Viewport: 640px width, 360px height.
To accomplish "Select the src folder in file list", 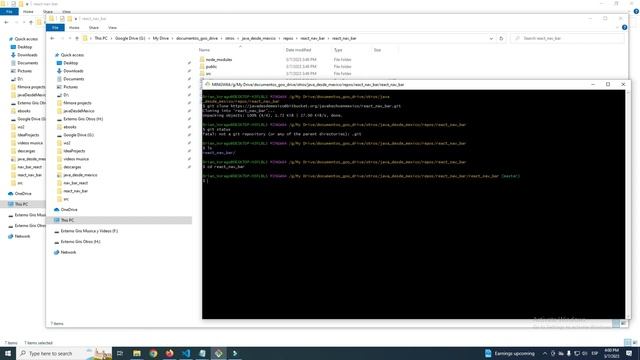I will 206,73.
